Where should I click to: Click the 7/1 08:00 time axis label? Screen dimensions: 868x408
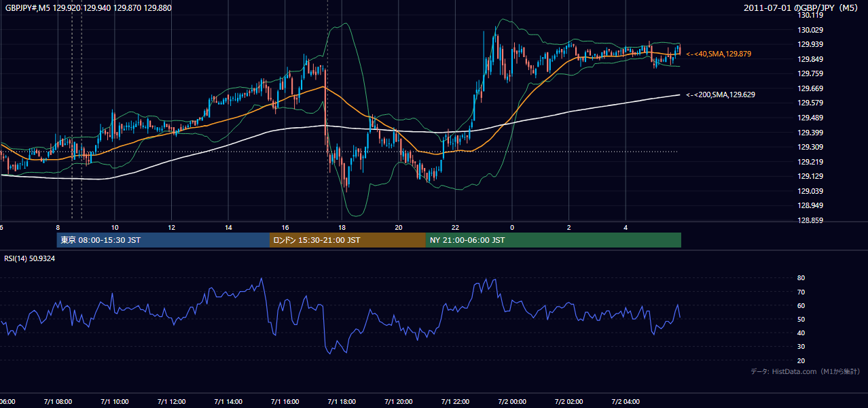point(58,402)
